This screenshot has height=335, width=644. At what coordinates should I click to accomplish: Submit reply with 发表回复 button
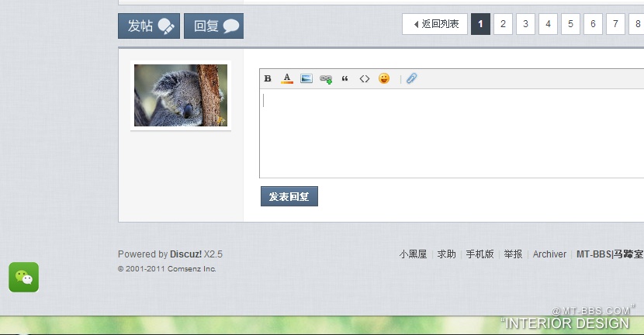289,197
